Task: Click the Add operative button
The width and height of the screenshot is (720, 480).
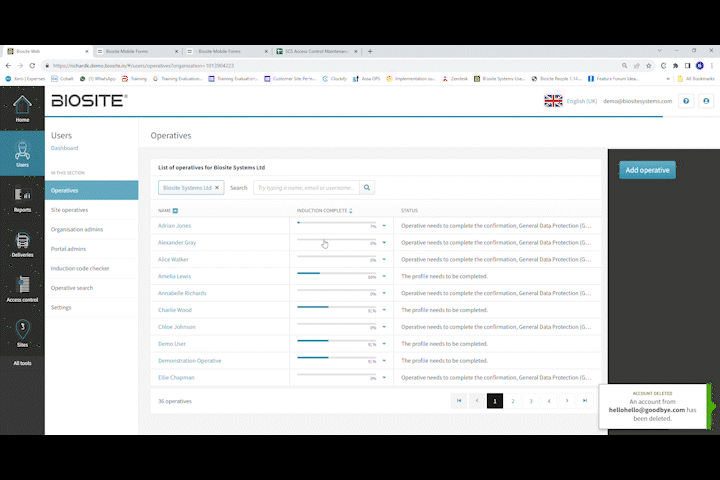Action: 647,170
